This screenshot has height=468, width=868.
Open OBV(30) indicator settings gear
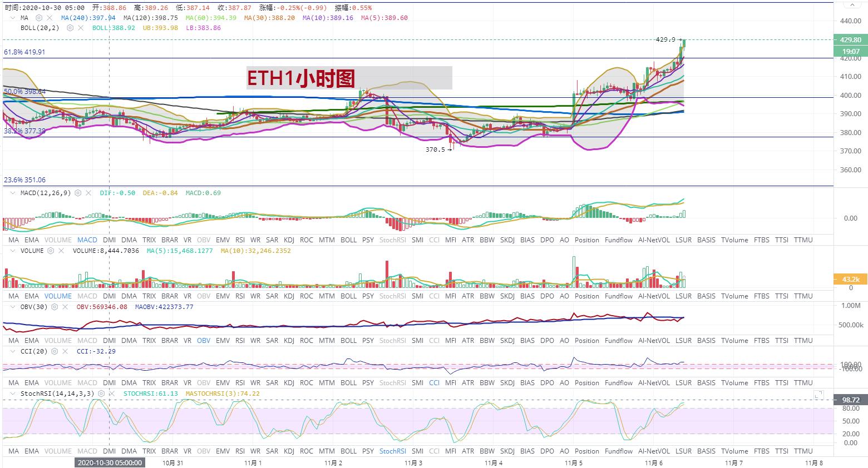[x=56, y=307]
